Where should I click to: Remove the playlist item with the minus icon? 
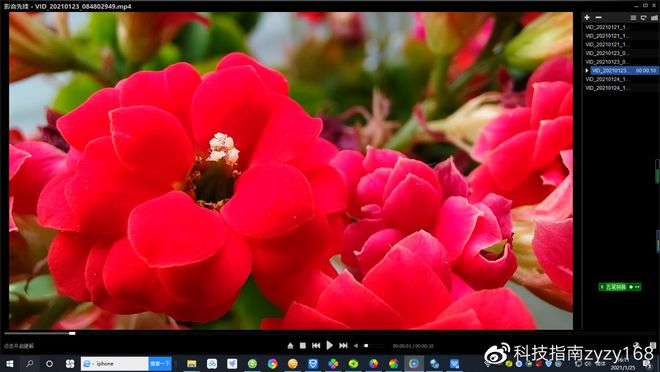click(x=598, y=17)
